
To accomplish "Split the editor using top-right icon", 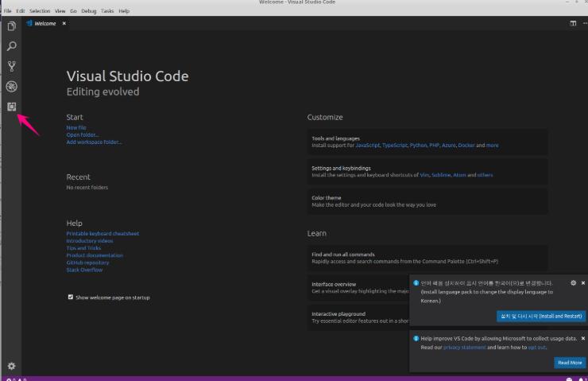I will coord(573,23).
